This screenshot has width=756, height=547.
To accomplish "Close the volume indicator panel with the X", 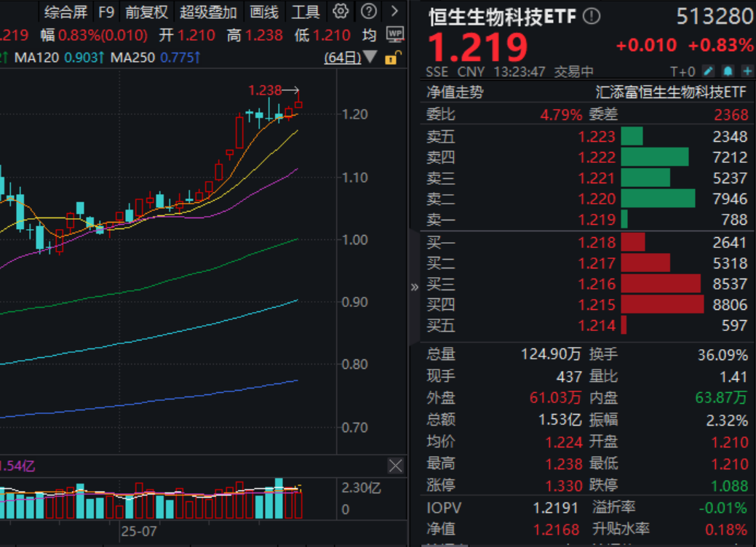I will point(395,466).
